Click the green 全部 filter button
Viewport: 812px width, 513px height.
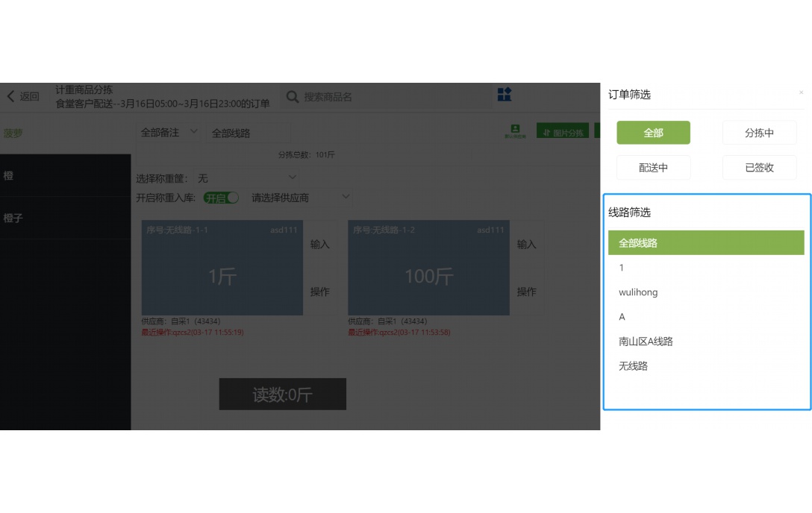coord(652,132)
